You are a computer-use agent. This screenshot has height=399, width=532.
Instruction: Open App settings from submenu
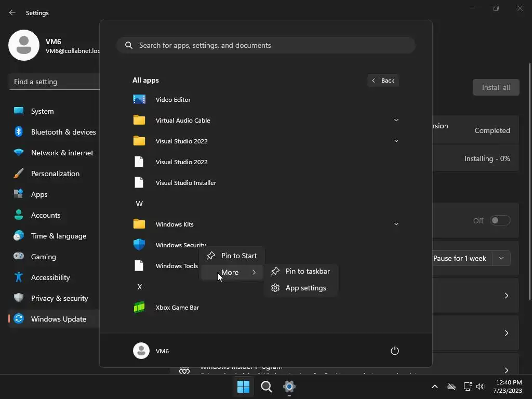pyautogui.click(x=301, y=288)
